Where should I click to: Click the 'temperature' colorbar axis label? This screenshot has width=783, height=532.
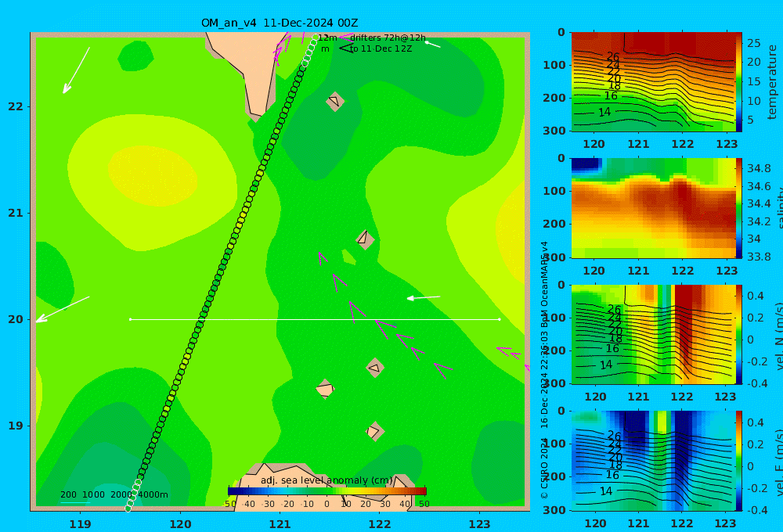pos(772,82)
